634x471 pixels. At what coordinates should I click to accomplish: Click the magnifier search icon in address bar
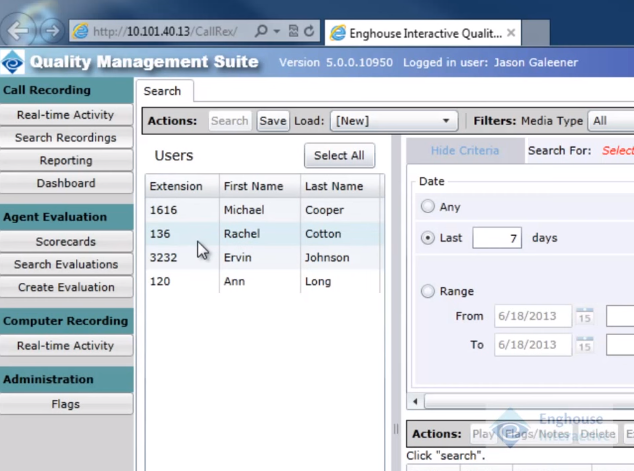pos(262,31)
